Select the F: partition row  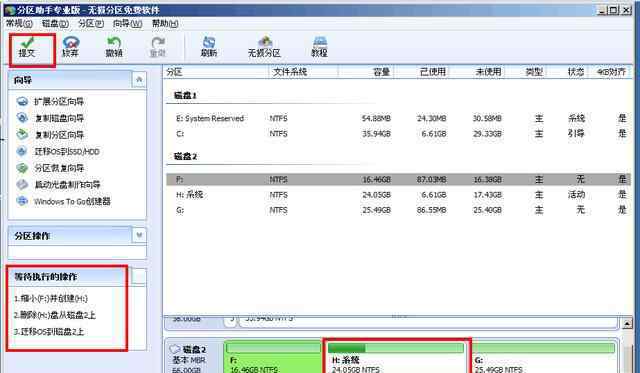coord(398,179)
